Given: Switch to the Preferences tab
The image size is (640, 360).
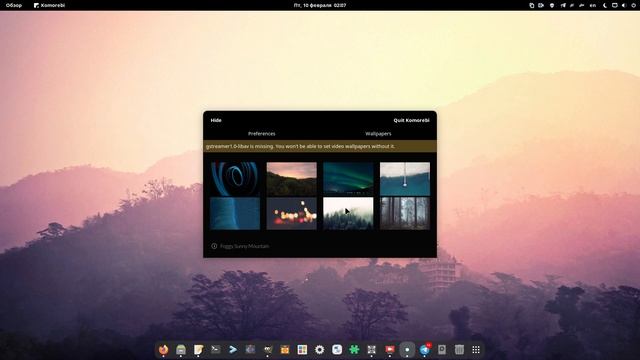Looking at the screenshot, I should [262, 133].
